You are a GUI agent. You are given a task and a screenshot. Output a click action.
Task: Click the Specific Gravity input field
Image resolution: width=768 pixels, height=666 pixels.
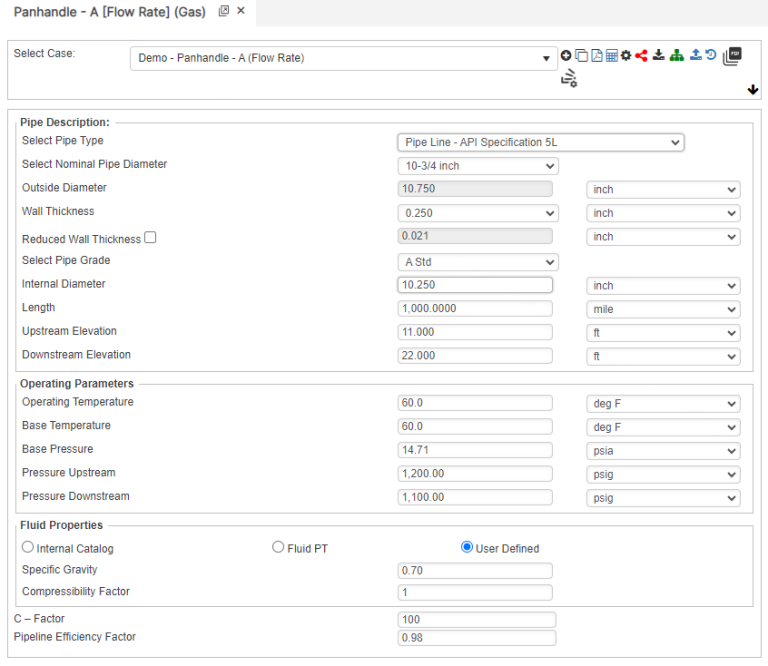pyautogui.click(x=475, y=570)
